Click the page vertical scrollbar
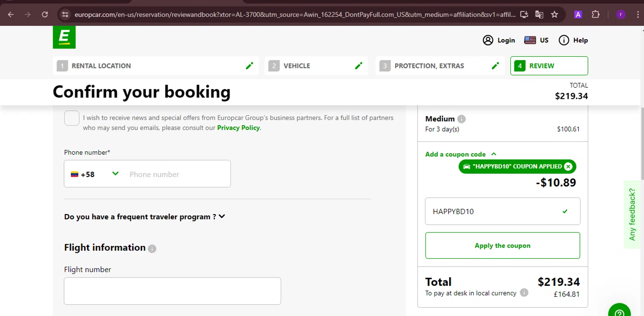Screen dimensions: 644x316 (641, 144)
